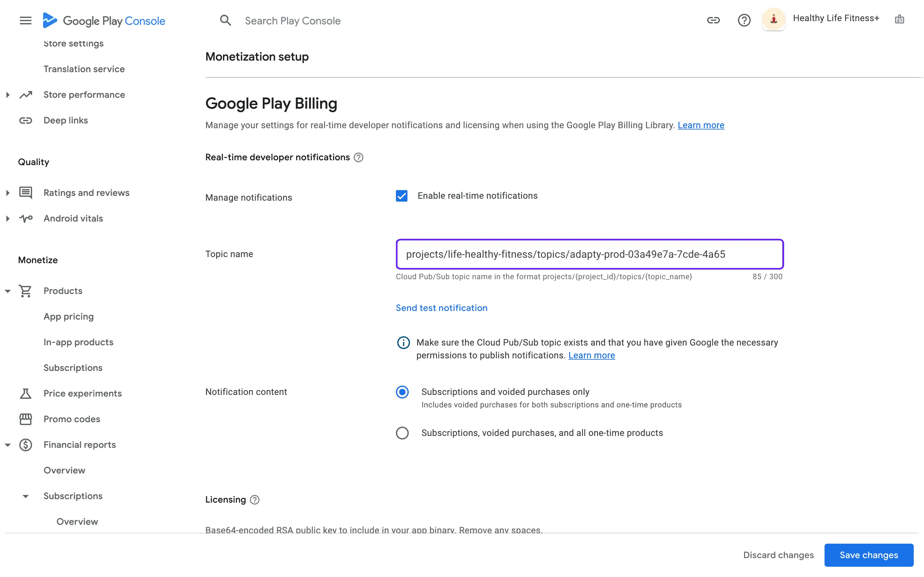The image size is (924, 577).
Task: Click Save changes button
Action: coord(868,555)
